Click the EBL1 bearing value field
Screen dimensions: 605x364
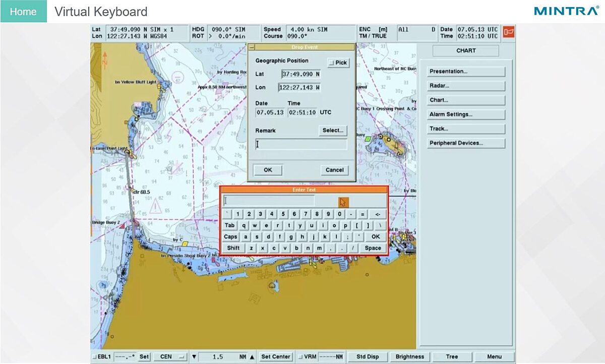(125, 356)
